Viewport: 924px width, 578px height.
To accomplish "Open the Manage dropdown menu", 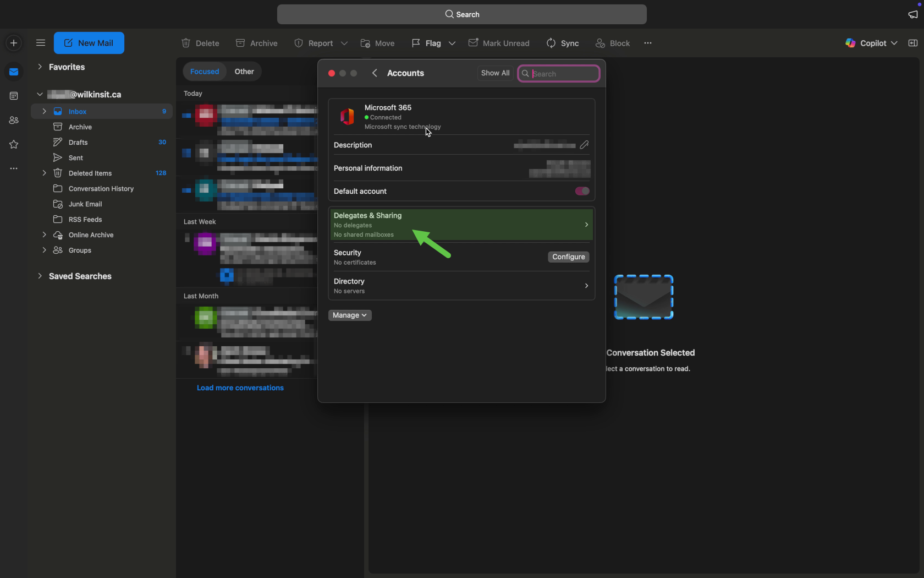I will pyautogui.click(x=350, y=315).
